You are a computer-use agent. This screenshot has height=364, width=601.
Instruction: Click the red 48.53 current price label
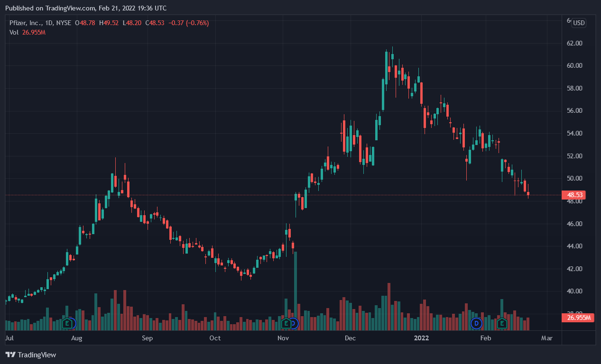pos(573,195)
